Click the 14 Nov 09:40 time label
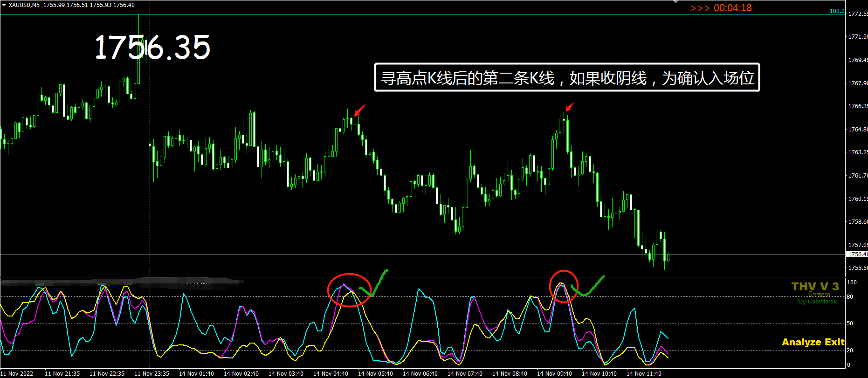868x378 pixels. (x=554, y=374)
